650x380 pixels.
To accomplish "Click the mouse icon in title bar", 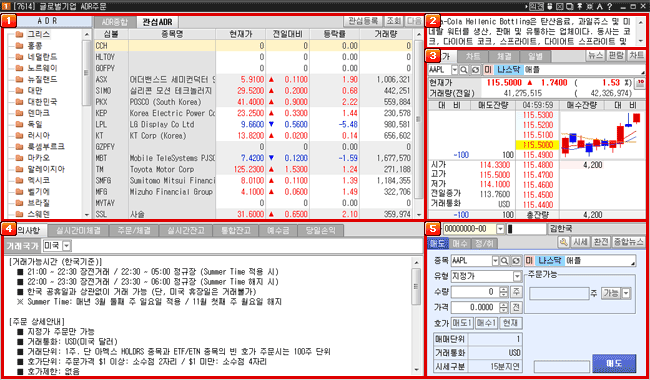I will (550, 7).
